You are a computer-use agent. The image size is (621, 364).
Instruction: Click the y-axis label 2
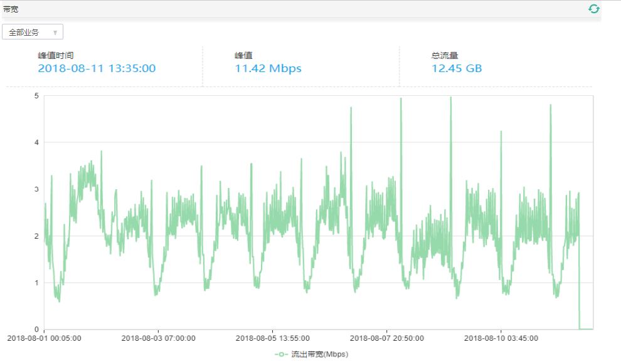tap(36, 236)
